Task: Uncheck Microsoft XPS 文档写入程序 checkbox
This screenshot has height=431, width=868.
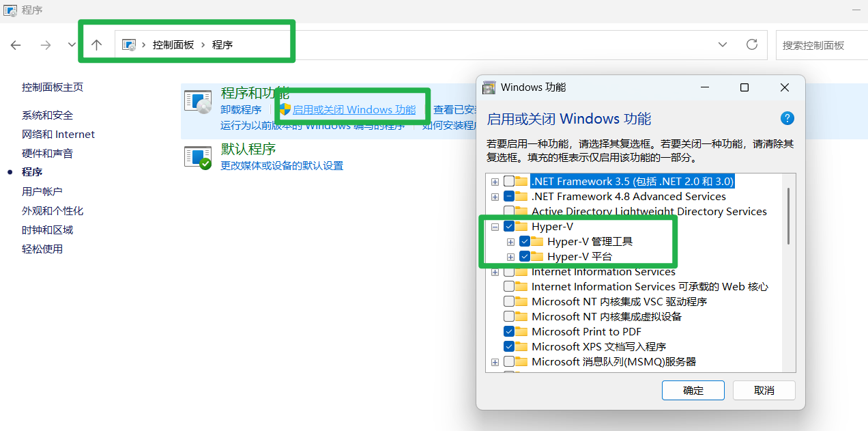Action: [x=509, y=347]
